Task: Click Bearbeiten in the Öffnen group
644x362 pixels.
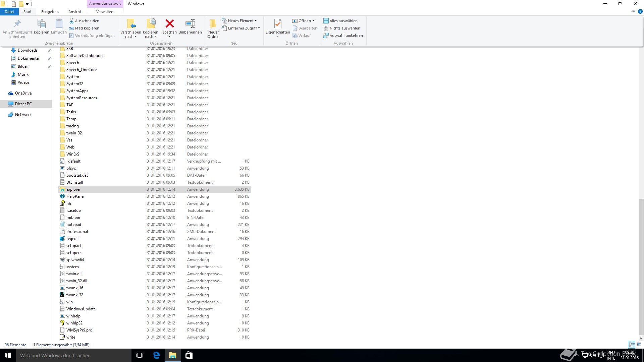Action: (305, 28)
